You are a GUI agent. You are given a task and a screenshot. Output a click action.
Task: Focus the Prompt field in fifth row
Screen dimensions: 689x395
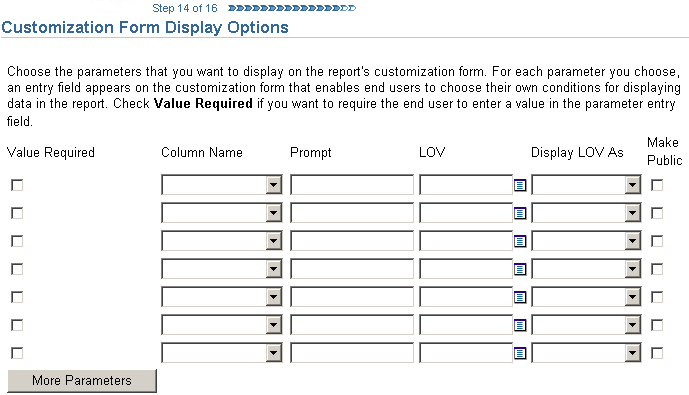pyautogui.click(x=352, y=297)
